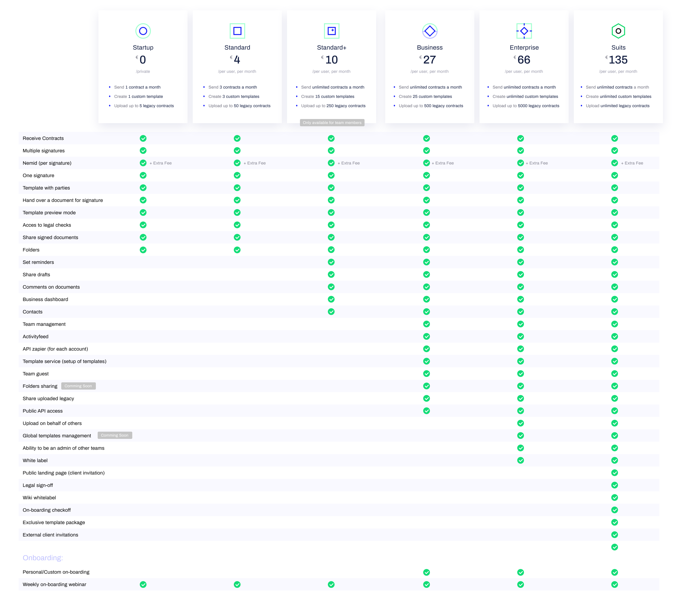Click the 'Team guest' feature label

(36, 374)
